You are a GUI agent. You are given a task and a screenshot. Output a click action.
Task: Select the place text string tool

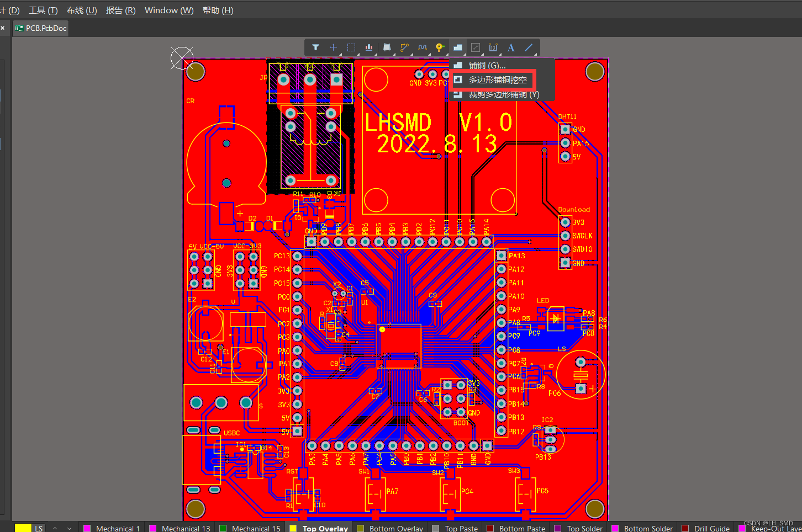[511, 47]
